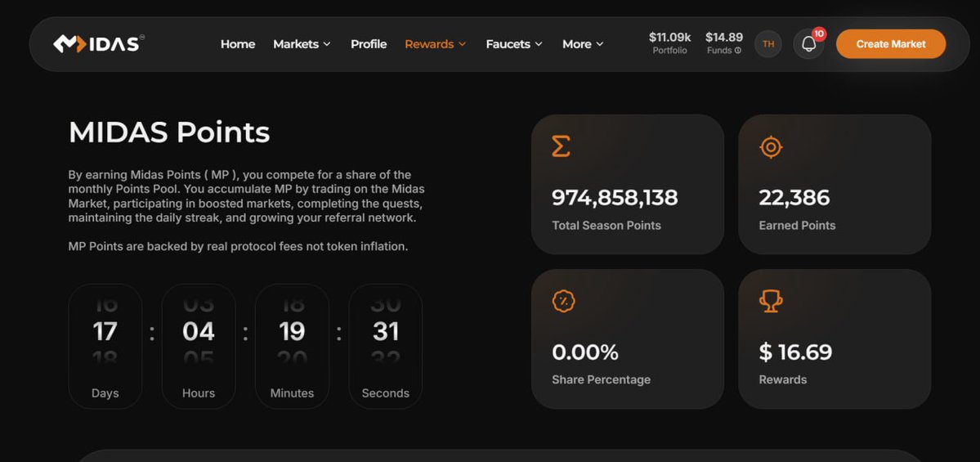This screenshot has height=462, width=980.
Task: Expand the Markets dropdown menu
Action: coord(302,44)
